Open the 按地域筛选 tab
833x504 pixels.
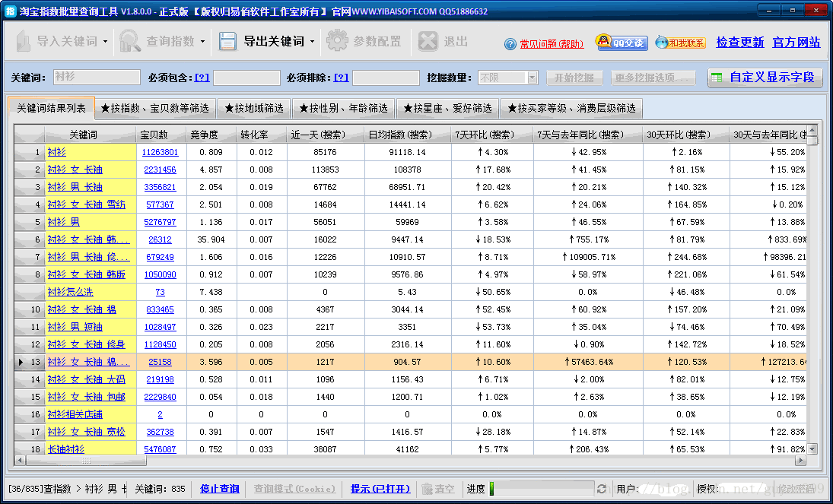pyautogui.click(x=254, y=109)
